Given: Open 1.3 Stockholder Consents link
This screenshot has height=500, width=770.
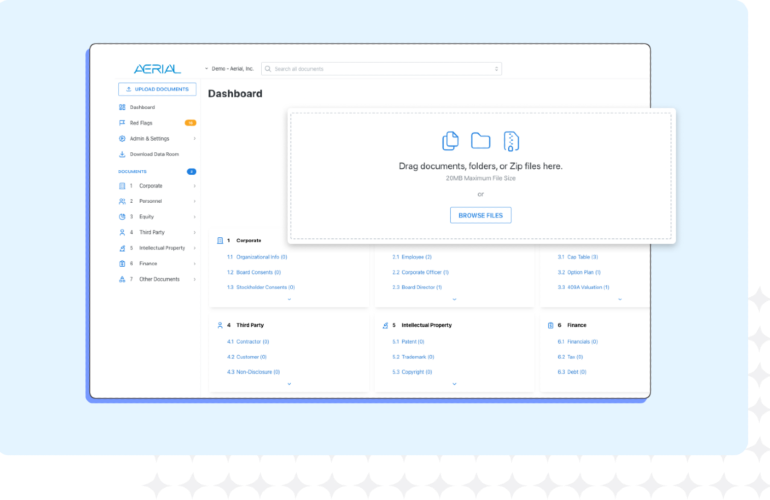Looking at the screenshot, I should coord(261,287).
